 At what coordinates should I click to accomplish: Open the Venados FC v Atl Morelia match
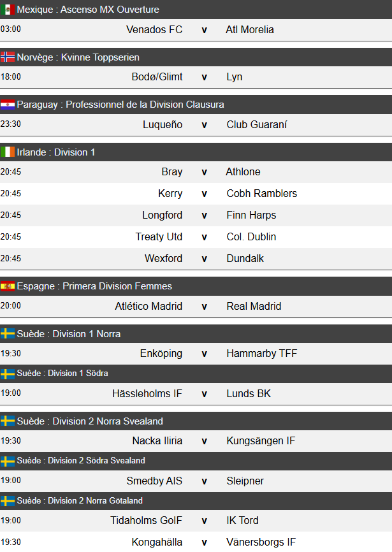click(x=204, y=30)
